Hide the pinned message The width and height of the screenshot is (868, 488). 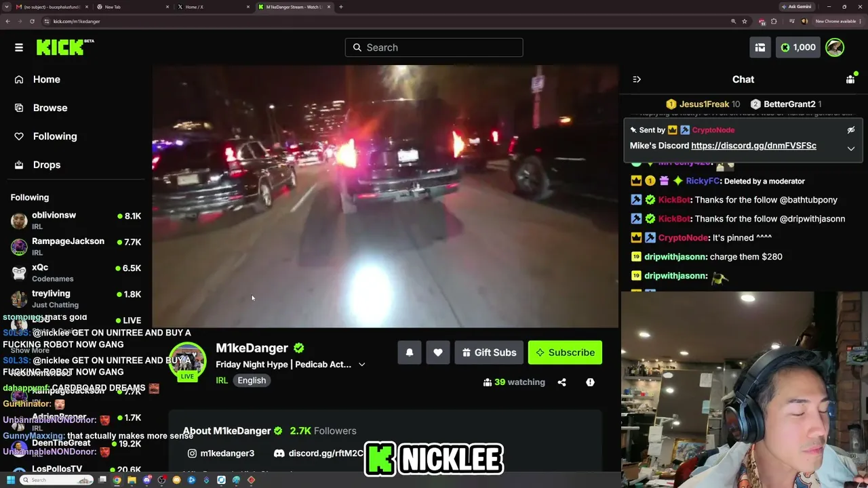click(x=851, y=130)
